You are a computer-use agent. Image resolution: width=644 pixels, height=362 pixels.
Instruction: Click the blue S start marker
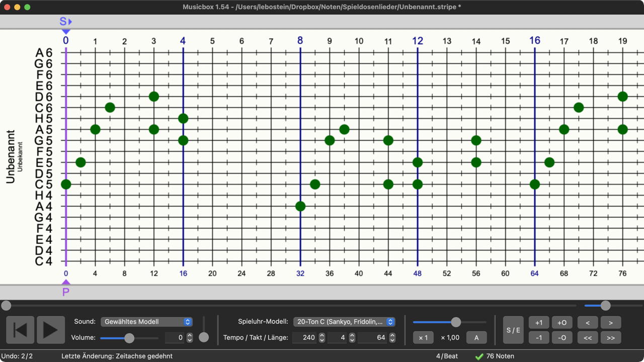coord(65,23)
